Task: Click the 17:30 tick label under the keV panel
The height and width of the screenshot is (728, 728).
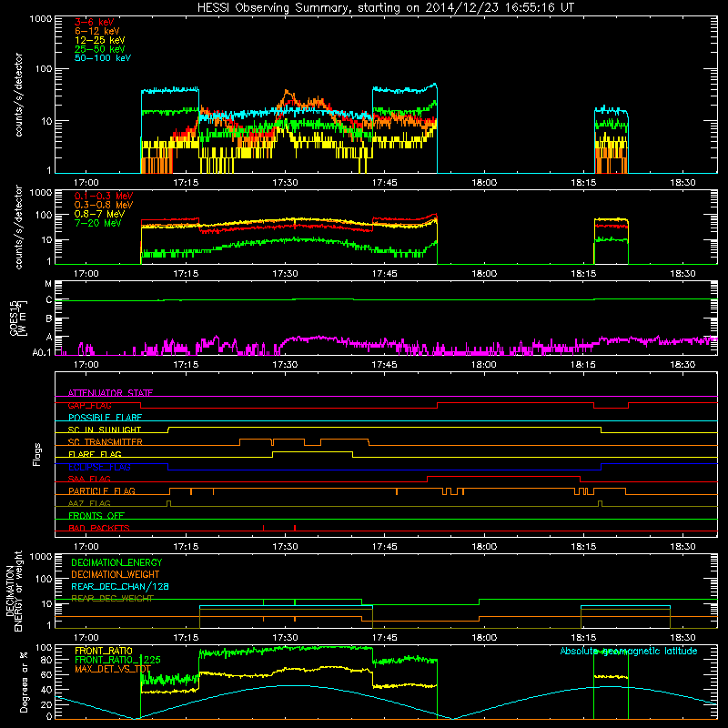Action: tap(285, 183)
